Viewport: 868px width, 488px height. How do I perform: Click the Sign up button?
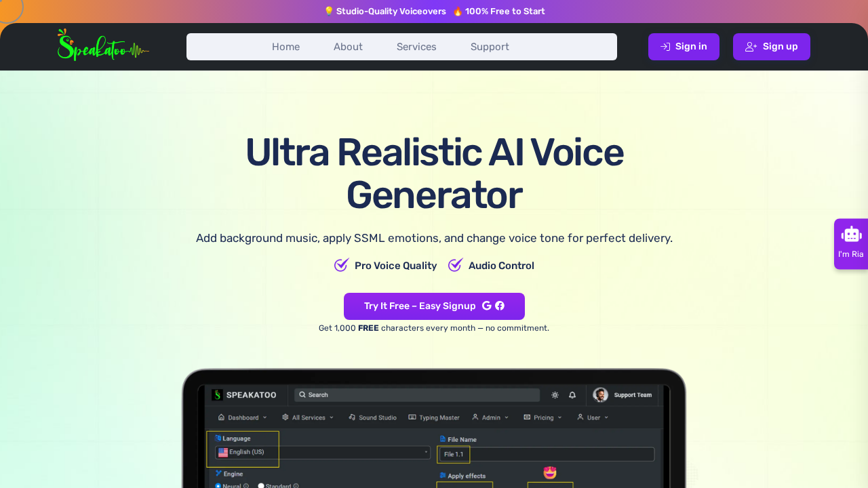pos(771,46)
